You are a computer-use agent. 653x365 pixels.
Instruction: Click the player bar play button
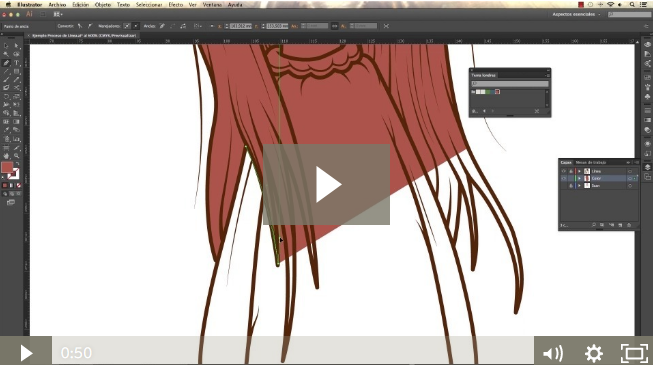[x=26, y=352]
